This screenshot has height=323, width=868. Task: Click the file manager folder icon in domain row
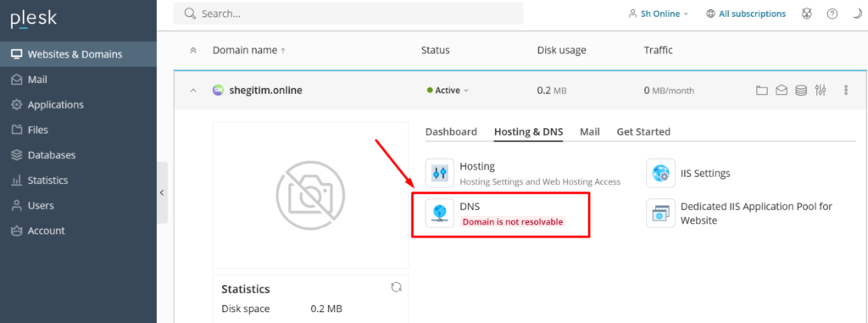[x=762, y=91]
